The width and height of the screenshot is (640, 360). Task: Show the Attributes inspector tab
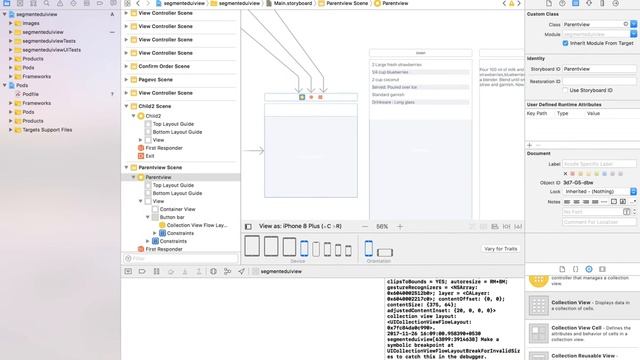click(x=589, y=3)
